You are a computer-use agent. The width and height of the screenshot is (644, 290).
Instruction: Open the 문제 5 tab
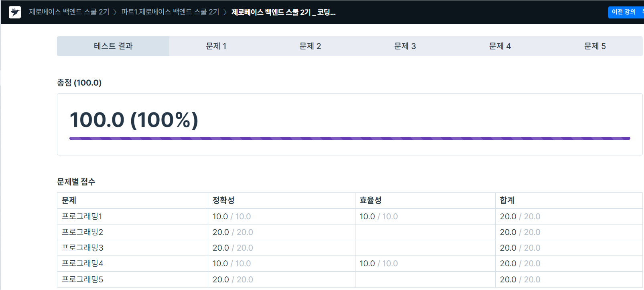(x=595, y=46)
